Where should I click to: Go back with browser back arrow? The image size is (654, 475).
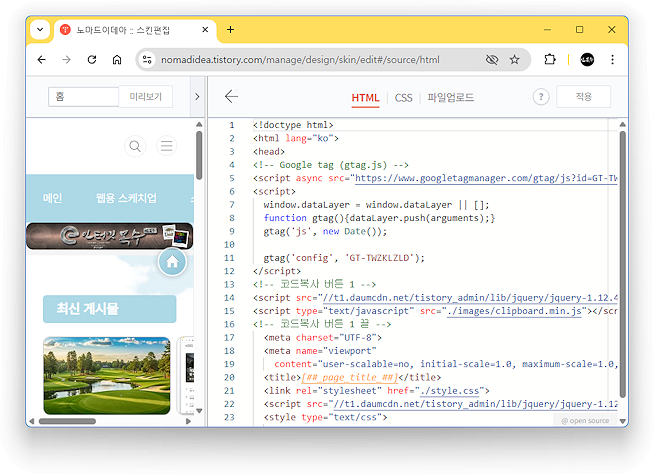tap(41, 60)
